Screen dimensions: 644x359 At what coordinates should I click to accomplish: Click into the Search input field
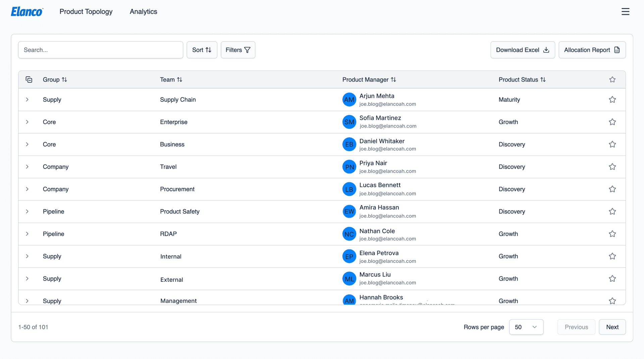tap(101, 50)
